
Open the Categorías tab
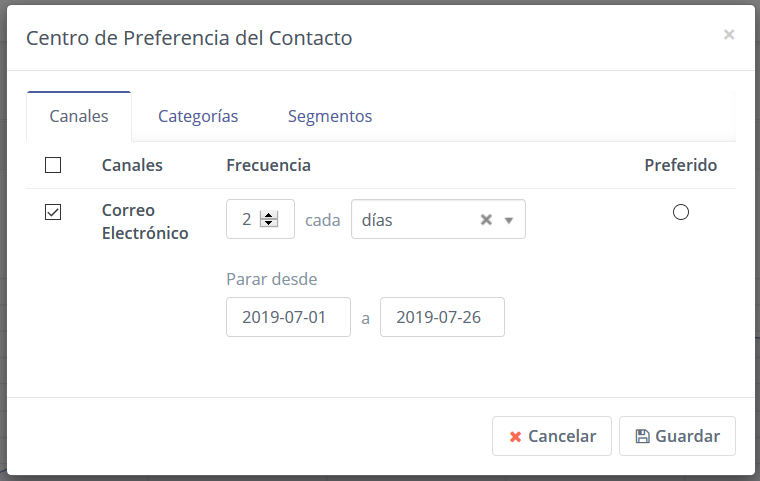(198, 116)
